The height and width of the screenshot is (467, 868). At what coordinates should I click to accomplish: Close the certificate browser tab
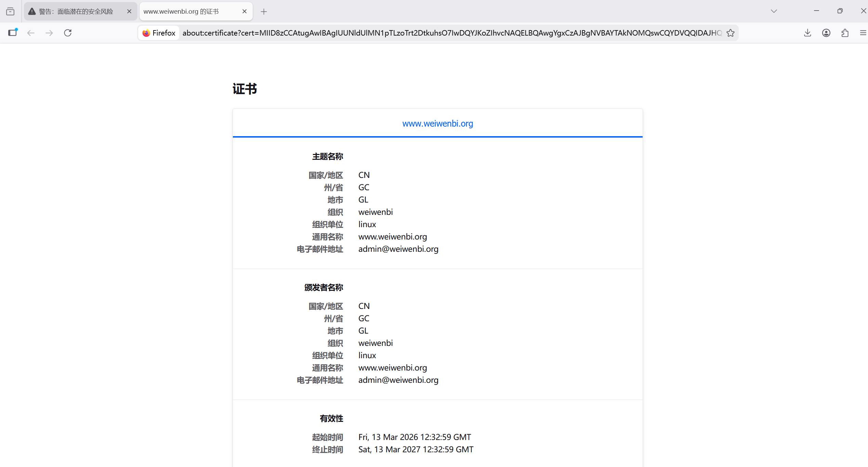point(245,12)
